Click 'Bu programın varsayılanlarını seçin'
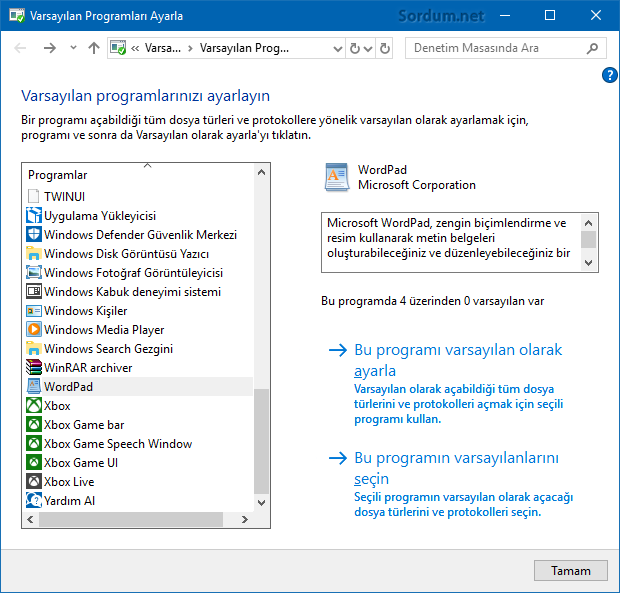This screenshot has height=593, width=620. pos(456,468)
